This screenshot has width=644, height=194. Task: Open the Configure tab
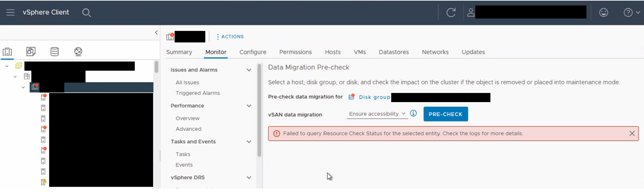tap(253, 52)
